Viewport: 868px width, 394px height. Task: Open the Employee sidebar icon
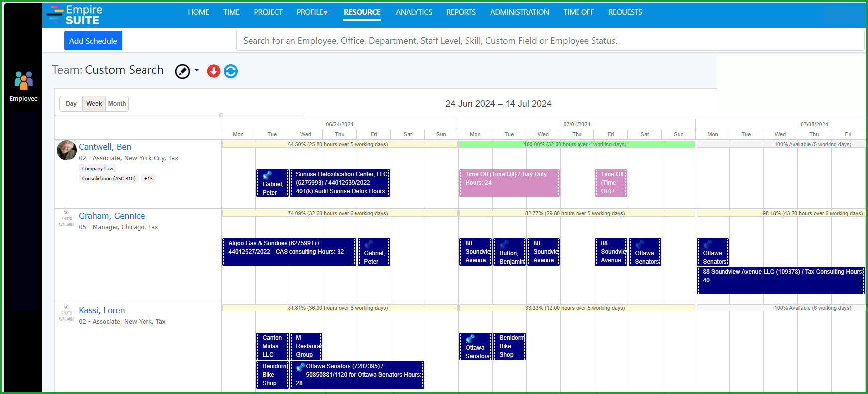click(23, 86)
